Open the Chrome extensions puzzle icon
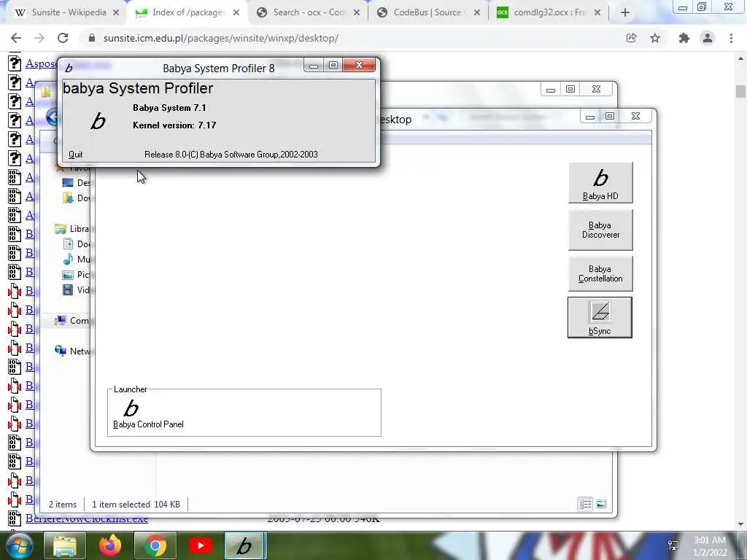Viewport: 747px width, 560px height. coord(684,38)
